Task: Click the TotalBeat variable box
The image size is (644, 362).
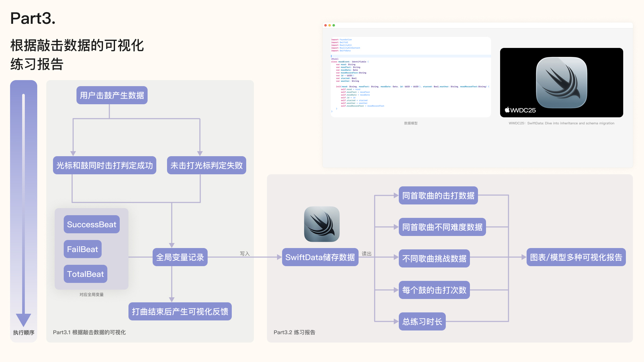Action: pos(86,274)
